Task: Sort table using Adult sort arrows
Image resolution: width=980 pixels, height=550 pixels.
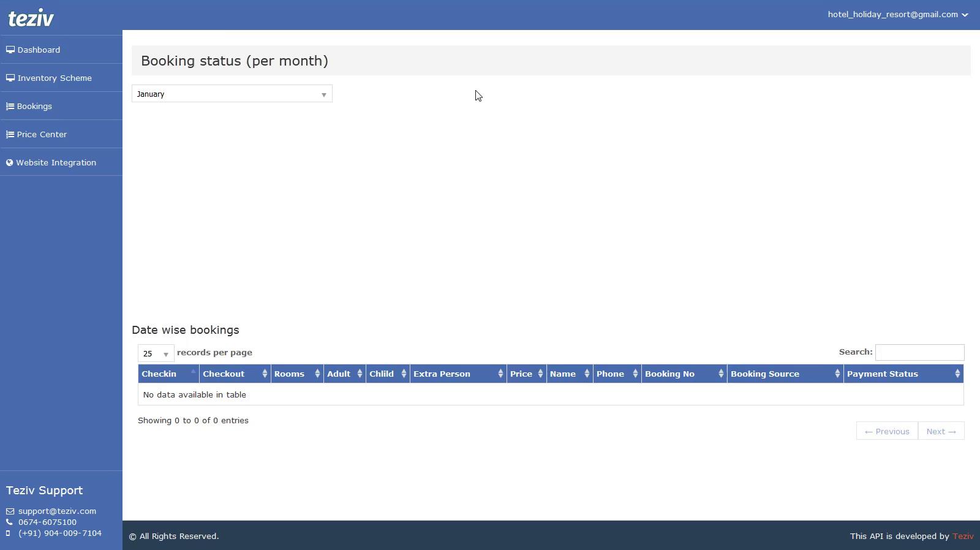Action: click(x=360, y=374)
